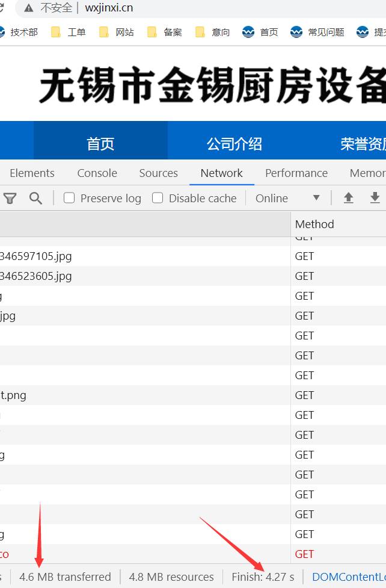Screen dimensions: 386x588
Task: Open the 常见问题 bookmark
Action: click(x=319, y=32)
